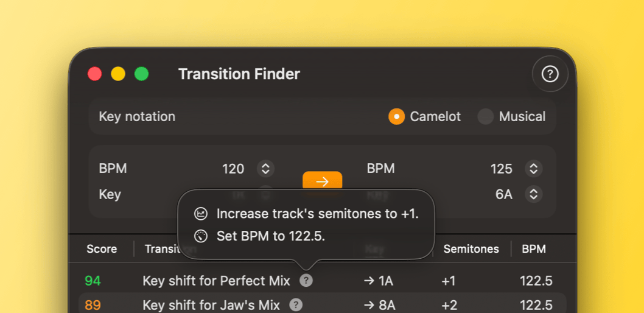Screen dimensions: 644x313
Task: Click the orange arrow transition button
Action: (x=322, y=181)
